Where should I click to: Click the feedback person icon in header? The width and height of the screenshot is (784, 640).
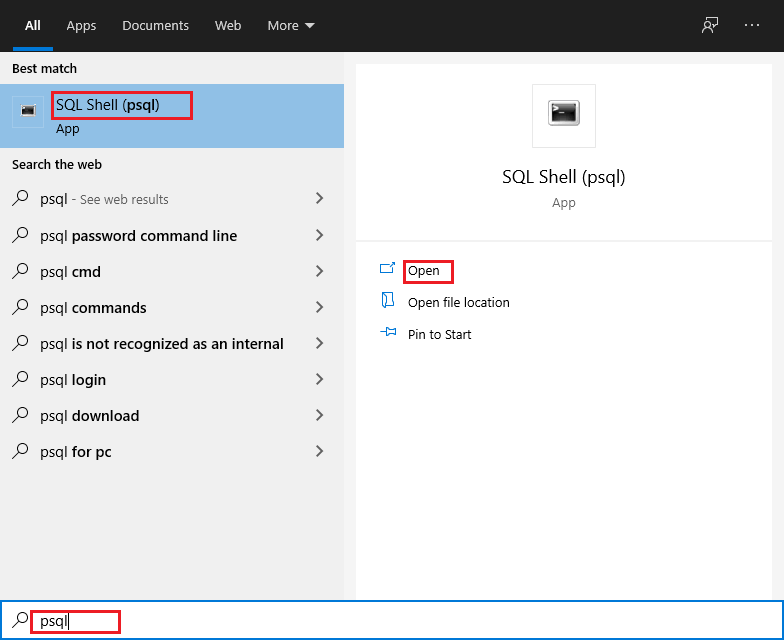pyautogui.click(x=710, y=25)
